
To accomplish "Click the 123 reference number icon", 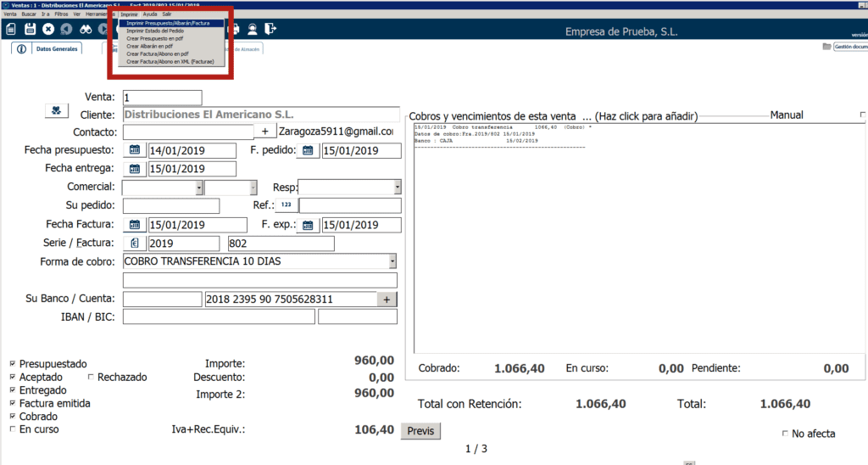I will [x=287, y=205].
